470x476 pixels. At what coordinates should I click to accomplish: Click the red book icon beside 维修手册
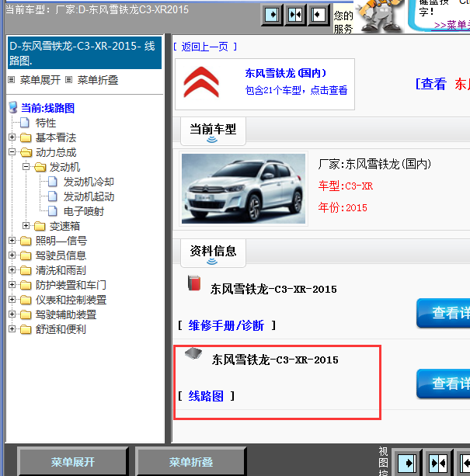194,283
